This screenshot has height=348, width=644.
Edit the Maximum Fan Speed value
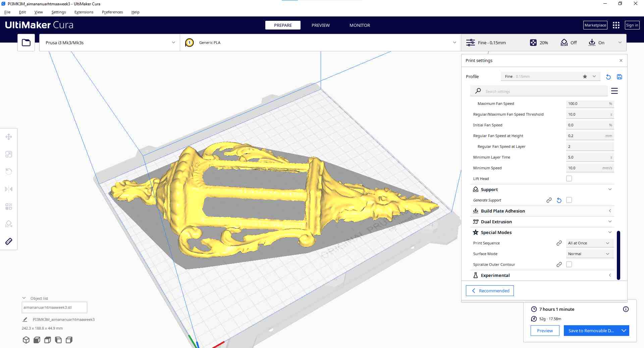point(590,104)
